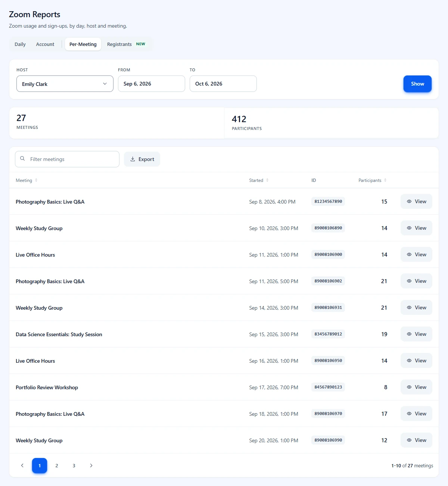Screen dimensions: 448x486
Task: View Live Office Hours from Sep 16
Action: pyautogui.click(x=416, y=360)
